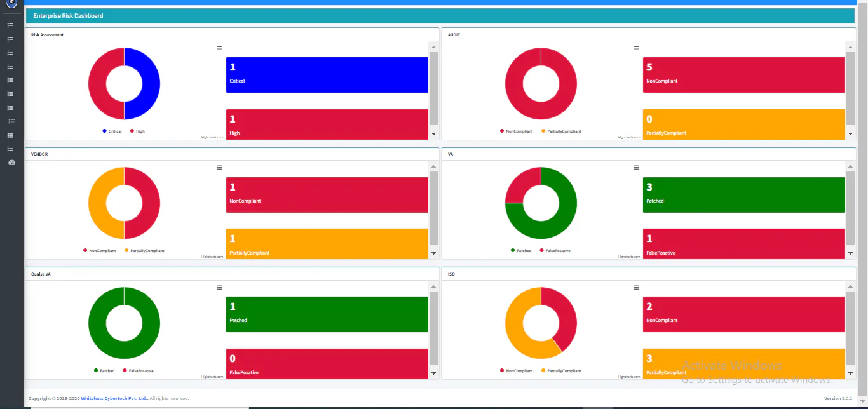868x409 pixels.
Task: Toggle Critical legend in Risk Assessment chart
Action: [112, 131]
